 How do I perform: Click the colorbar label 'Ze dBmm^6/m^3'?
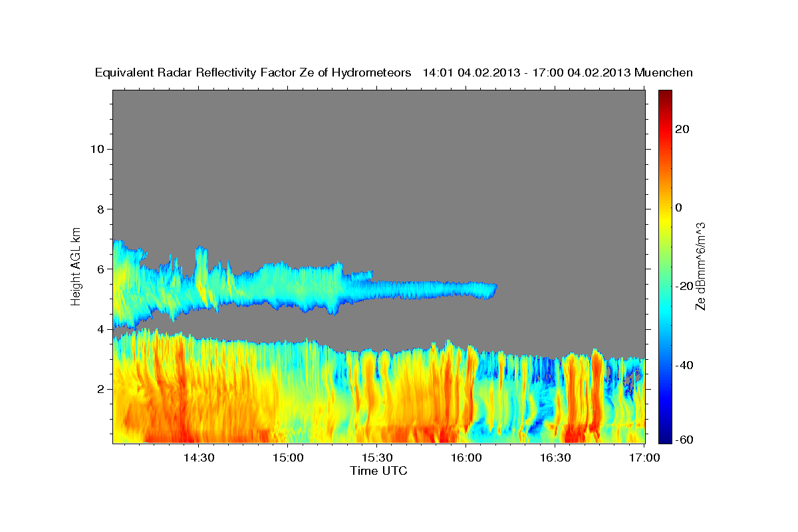(x=700, y=266)
